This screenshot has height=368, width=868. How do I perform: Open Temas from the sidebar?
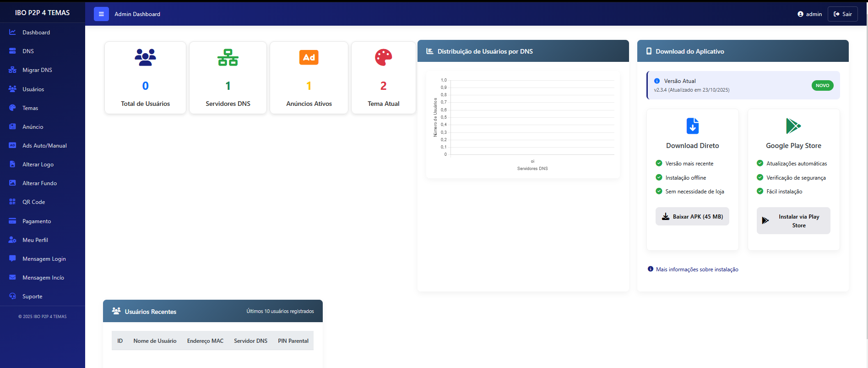click(x=30, y=108)
